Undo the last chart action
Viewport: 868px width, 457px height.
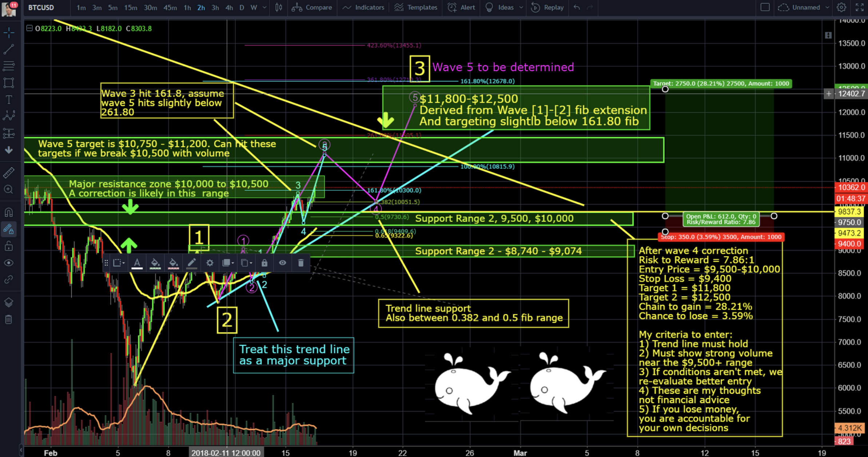(577, 7)
